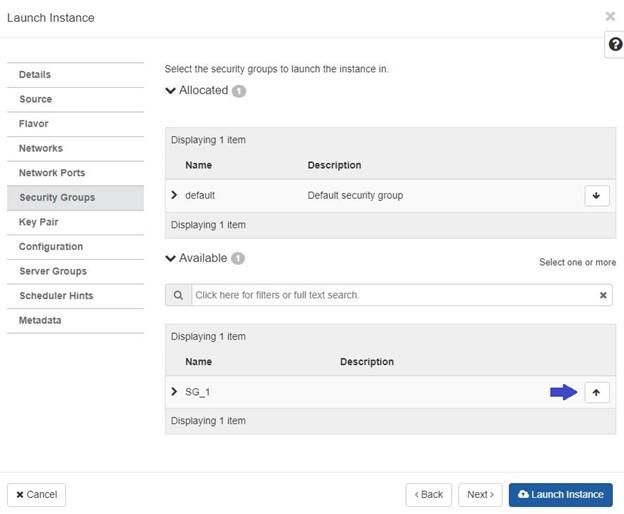624x514 pixels.
Task: Open the Network Ports step
Action: point(75,173)
